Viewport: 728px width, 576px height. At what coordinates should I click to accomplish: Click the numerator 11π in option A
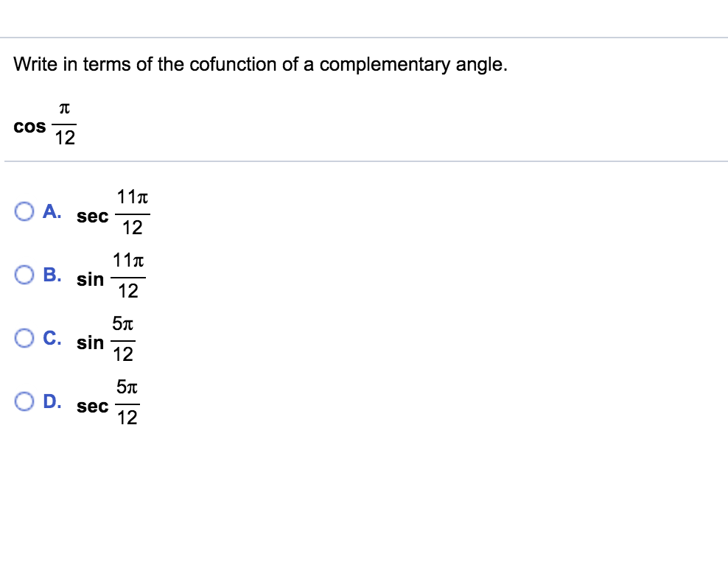[x=132, y=197]
